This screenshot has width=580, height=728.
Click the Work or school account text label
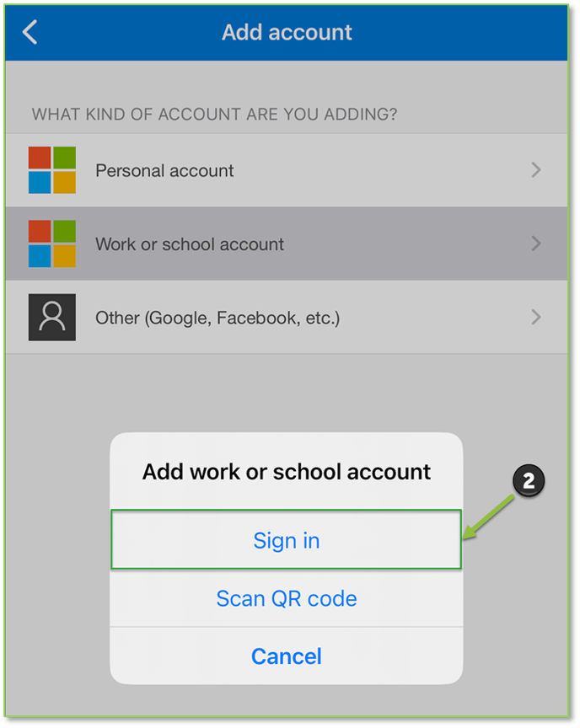(190, 244)
